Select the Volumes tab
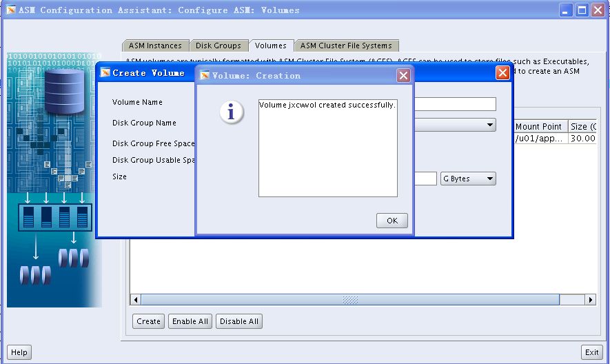 (x=271, y=45)
